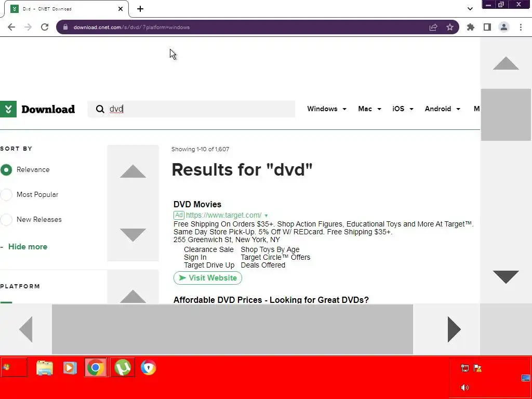This screenshot has width=532, height=399.
Task: Toggle the browser side panel
Action: [x=487, y=27]
